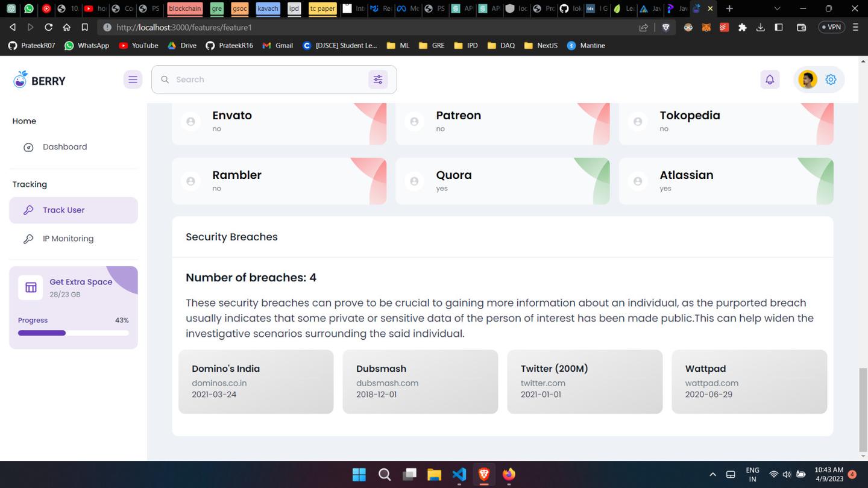Open the Gmail bookmark
Viewport: 868px width, 488px height.
[277, 45]
